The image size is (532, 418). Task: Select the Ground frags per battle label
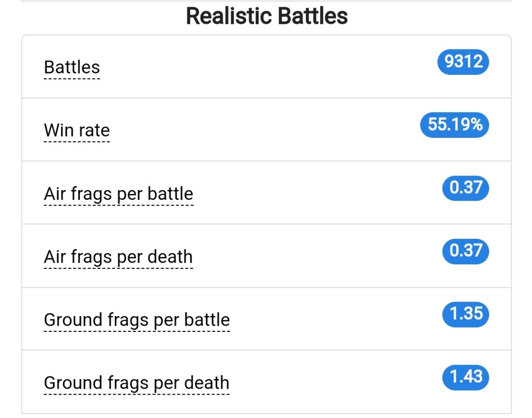[x=137, y=320]
